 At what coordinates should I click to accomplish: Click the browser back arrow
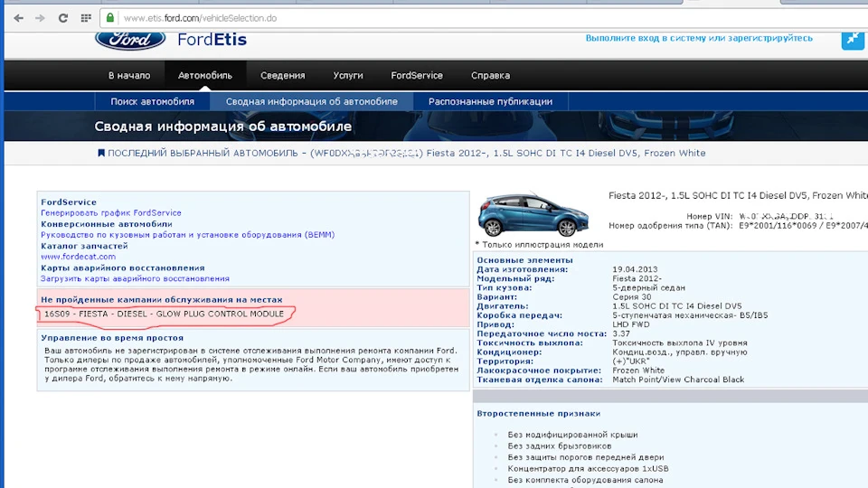point(18,18)
